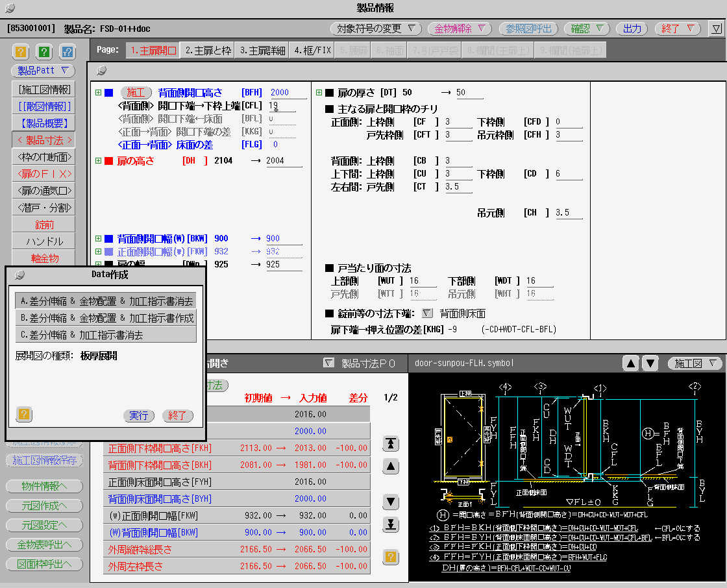Expand the 背面側開口高さ row plus box

point(98,93)
